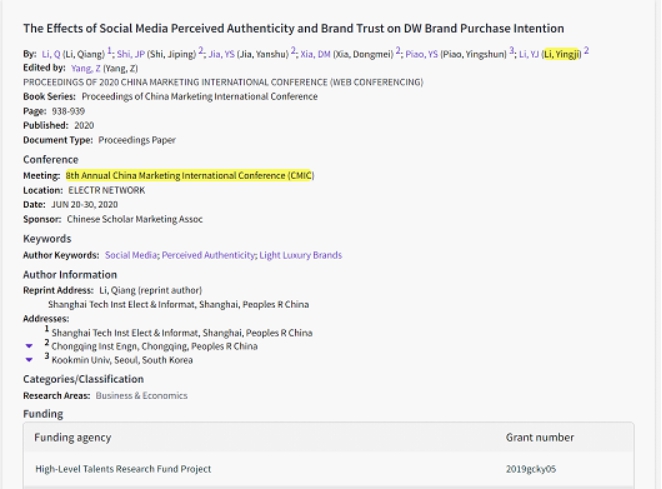Screen dimensions: 662x489
Task: Click the High-Level Talents Research Fund Project row
Action: 123,469
